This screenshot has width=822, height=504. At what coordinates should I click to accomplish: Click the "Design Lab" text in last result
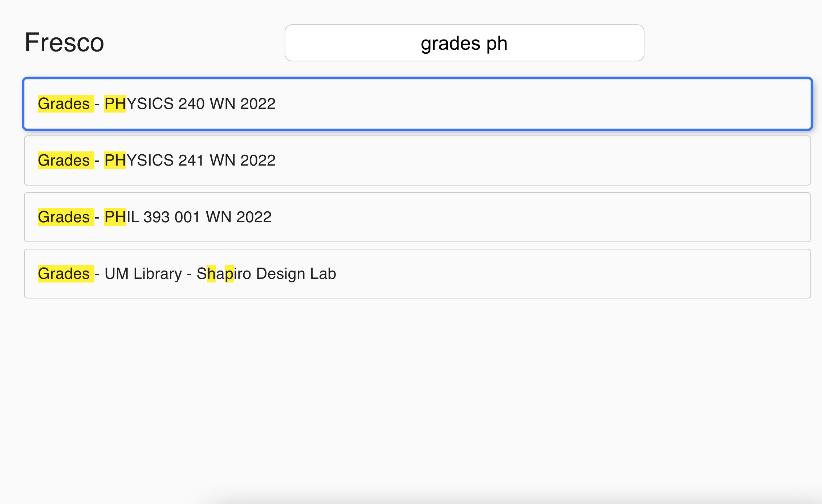click(296, 274)
